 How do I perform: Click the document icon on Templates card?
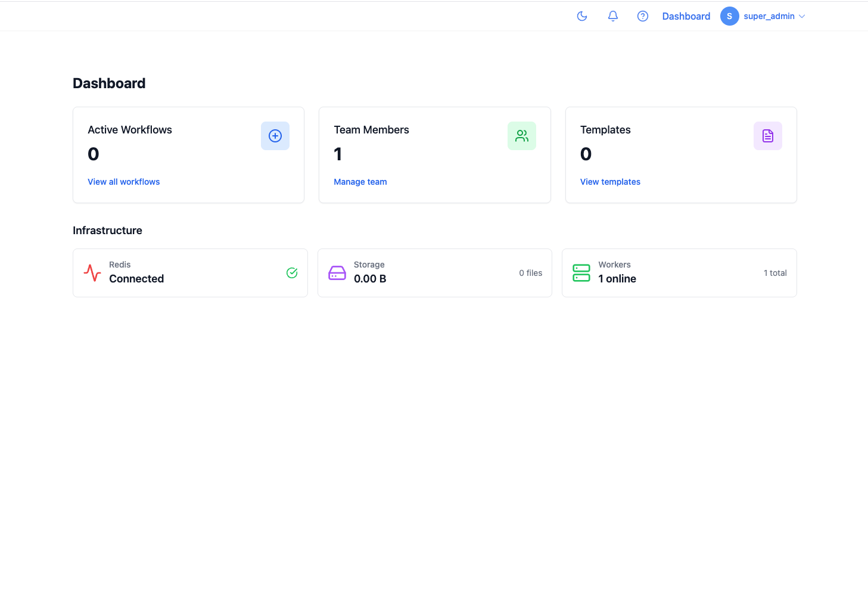(767, 135)
